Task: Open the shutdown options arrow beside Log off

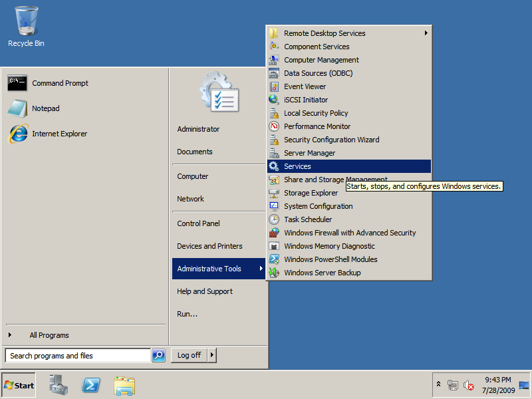Action: (x=212, y=355)
